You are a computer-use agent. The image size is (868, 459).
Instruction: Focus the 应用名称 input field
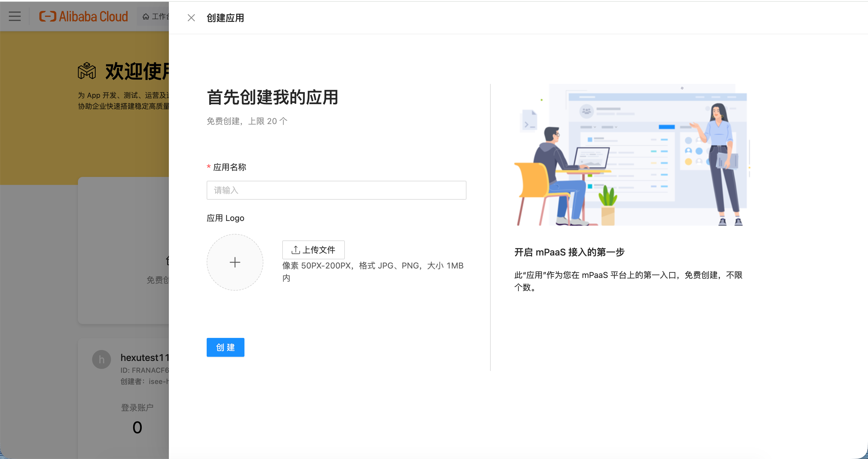(x=336, y=190)
